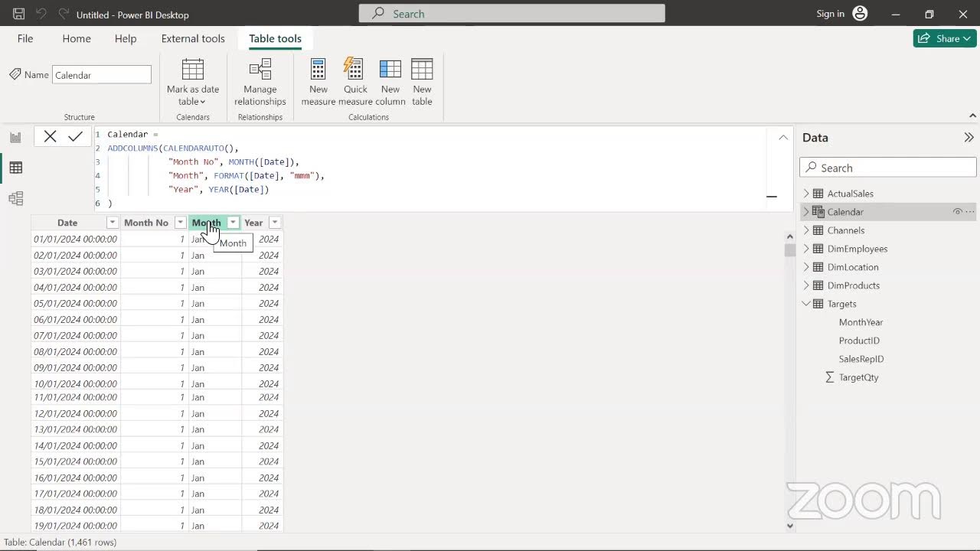Click the title bar Search box
The width and height of the screenshot is (980, 551).
coord(512,14)
